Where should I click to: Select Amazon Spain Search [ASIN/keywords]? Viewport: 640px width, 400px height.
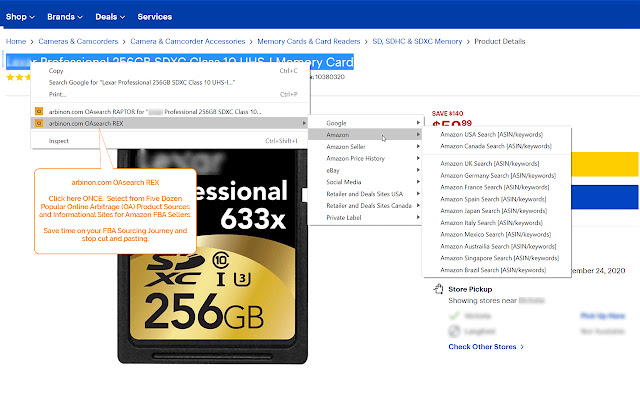point(496,199)
